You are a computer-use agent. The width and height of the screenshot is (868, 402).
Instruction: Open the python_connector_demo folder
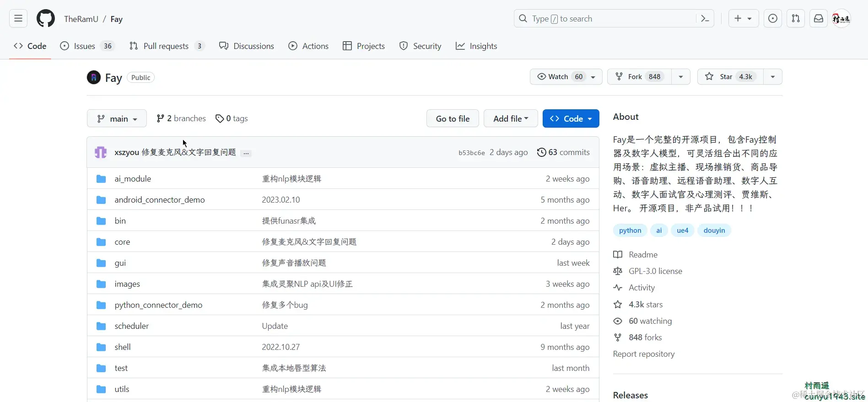[x=158, y=305]
